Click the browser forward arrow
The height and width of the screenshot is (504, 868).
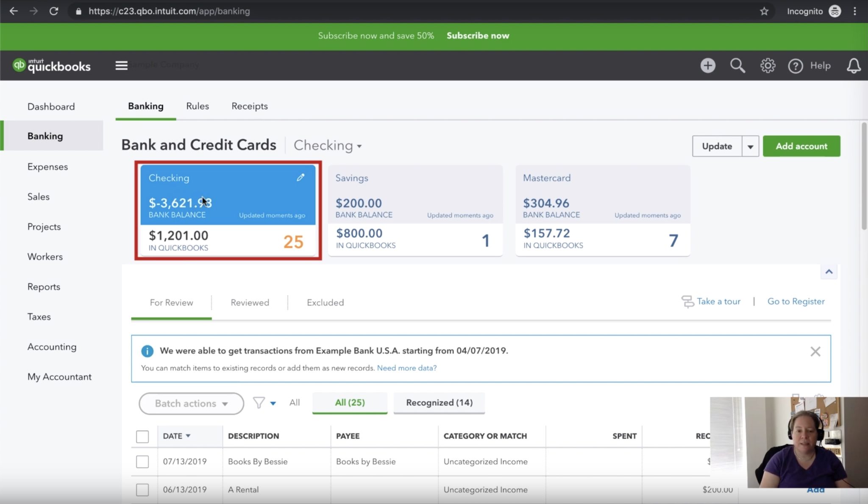coord(33,11)
